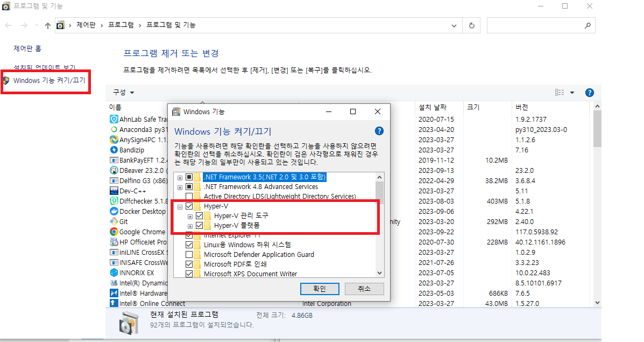Uncheck the Hyper-V 관리 도구 checkbox

click(199, 216)
